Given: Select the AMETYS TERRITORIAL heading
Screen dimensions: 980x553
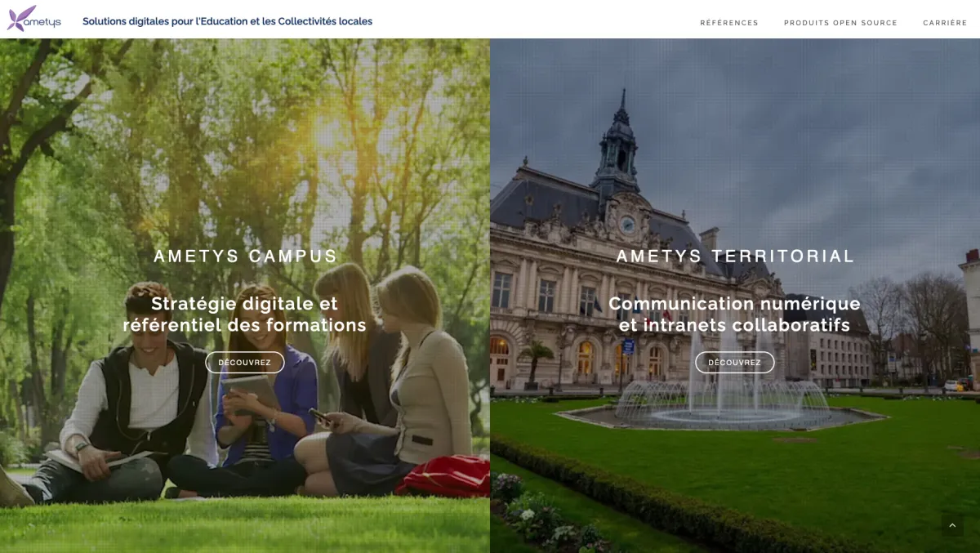Looking at the screenshot, I should [735, 256].
